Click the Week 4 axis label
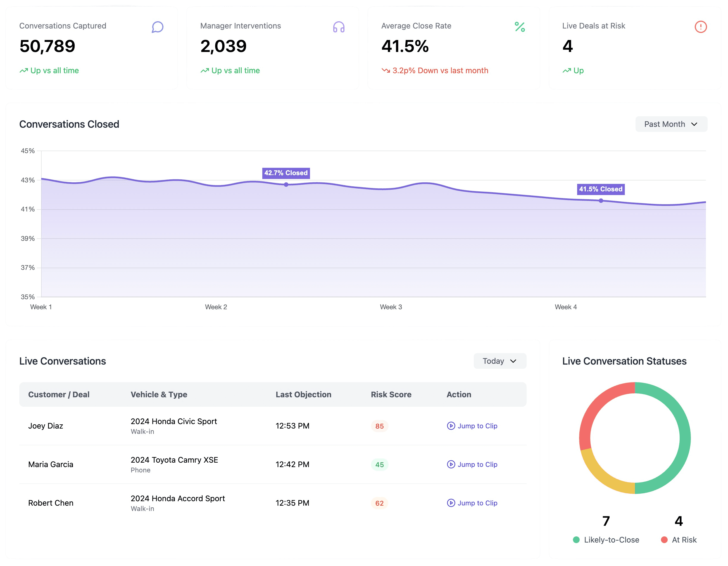Screen dimensions: 728x566 point(566,307)
